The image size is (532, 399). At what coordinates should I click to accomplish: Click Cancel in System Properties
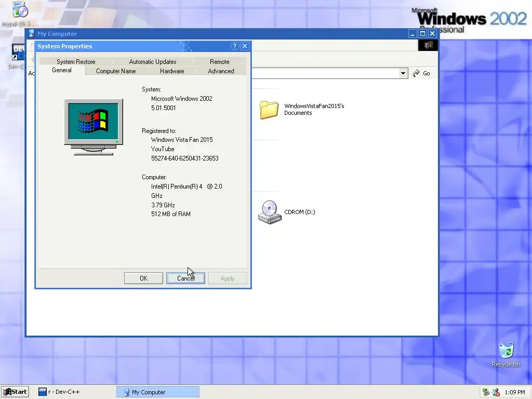[185, 278]
